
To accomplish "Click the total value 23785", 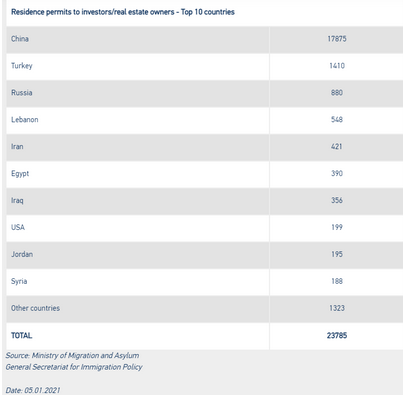I will 337,335.
